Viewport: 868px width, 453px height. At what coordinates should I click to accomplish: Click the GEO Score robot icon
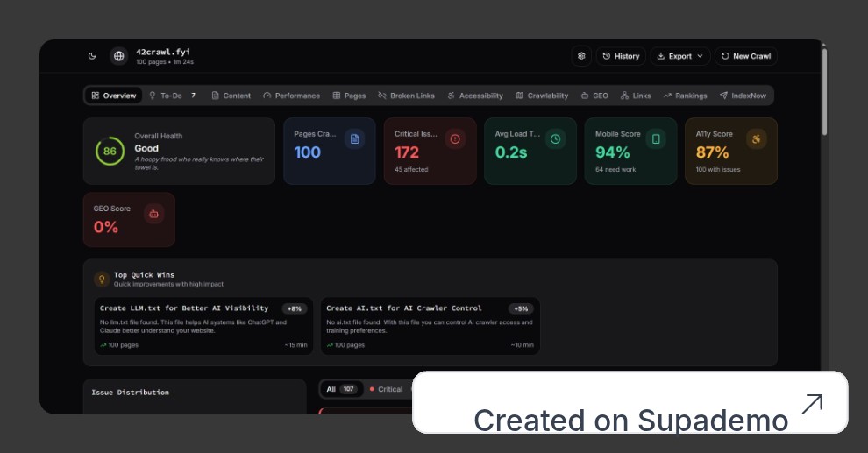tap(153, 214)
